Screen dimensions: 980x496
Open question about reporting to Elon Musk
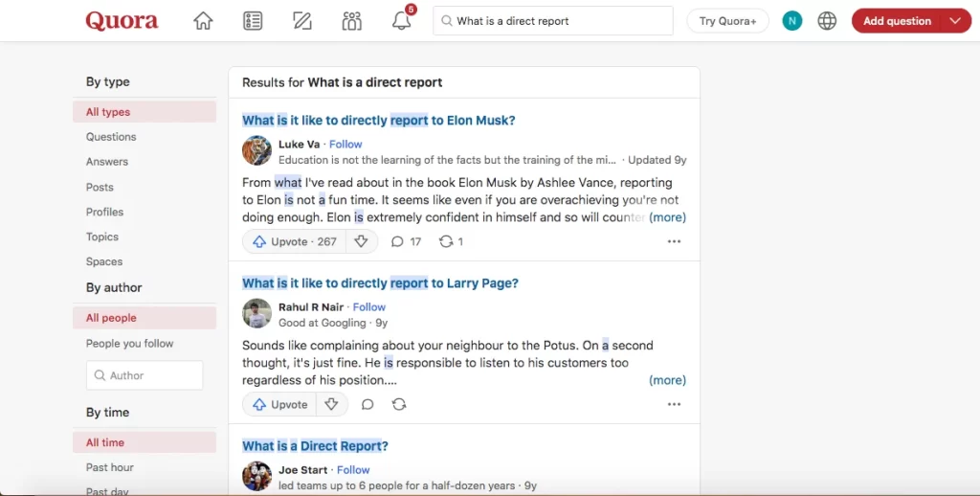coord(379,120)
